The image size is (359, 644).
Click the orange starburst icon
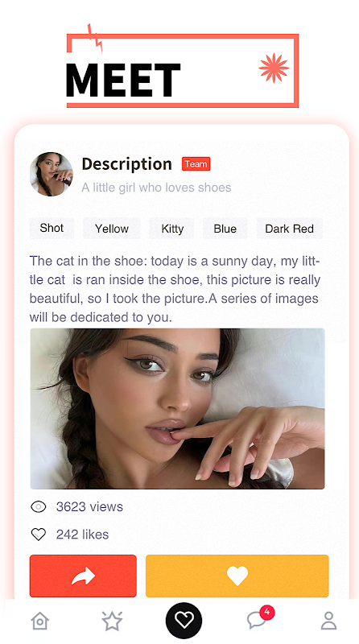[x=274, y=68]
